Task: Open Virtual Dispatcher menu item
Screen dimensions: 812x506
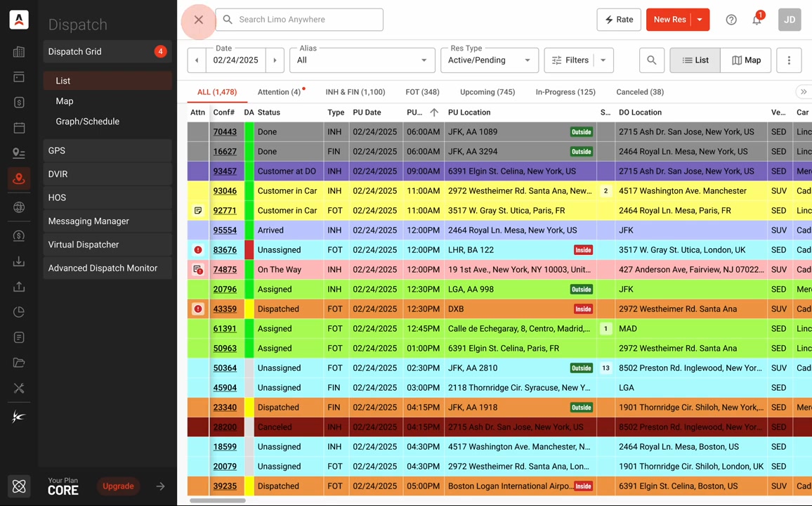Action: (x=107, y=245)
